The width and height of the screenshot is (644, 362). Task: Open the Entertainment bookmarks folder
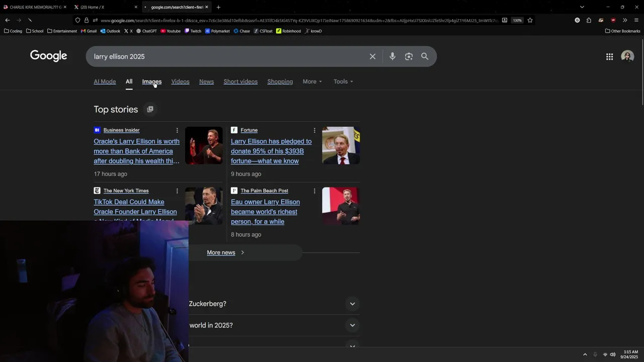(62, 31)
